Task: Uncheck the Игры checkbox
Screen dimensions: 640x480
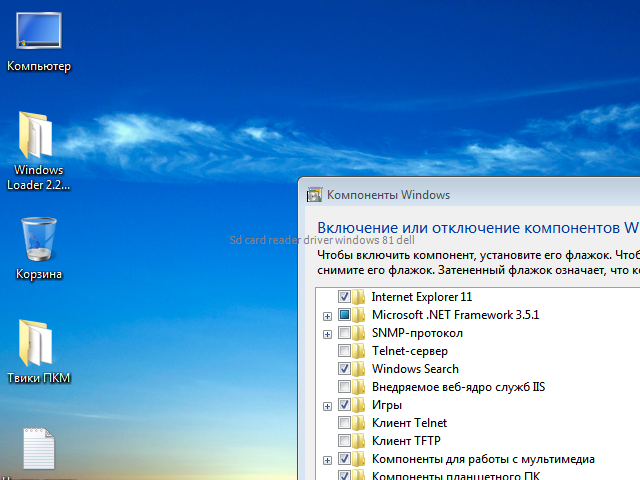Action: coord(344,404)
